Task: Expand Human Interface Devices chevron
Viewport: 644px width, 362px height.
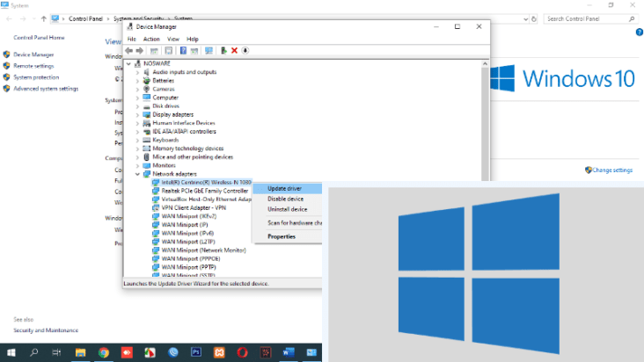Action: [x=137, y=123]
